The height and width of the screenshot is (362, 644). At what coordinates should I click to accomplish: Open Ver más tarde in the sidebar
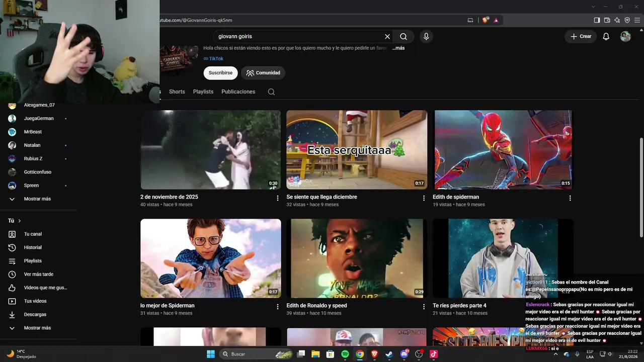click(x=38, y=275)
